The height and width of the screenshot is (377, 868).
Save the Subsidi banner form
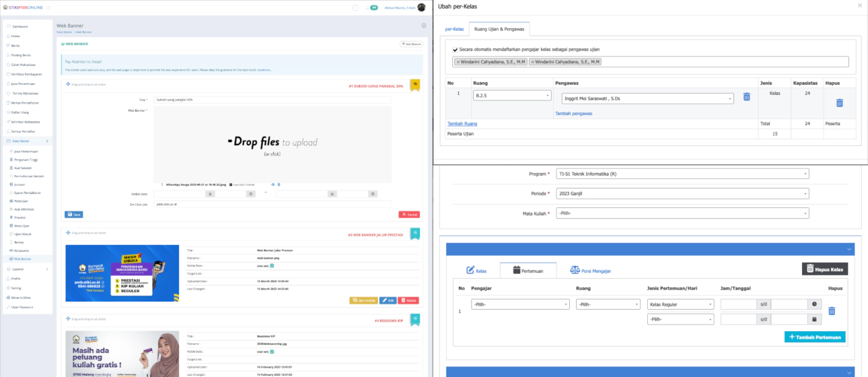point(73,214)
